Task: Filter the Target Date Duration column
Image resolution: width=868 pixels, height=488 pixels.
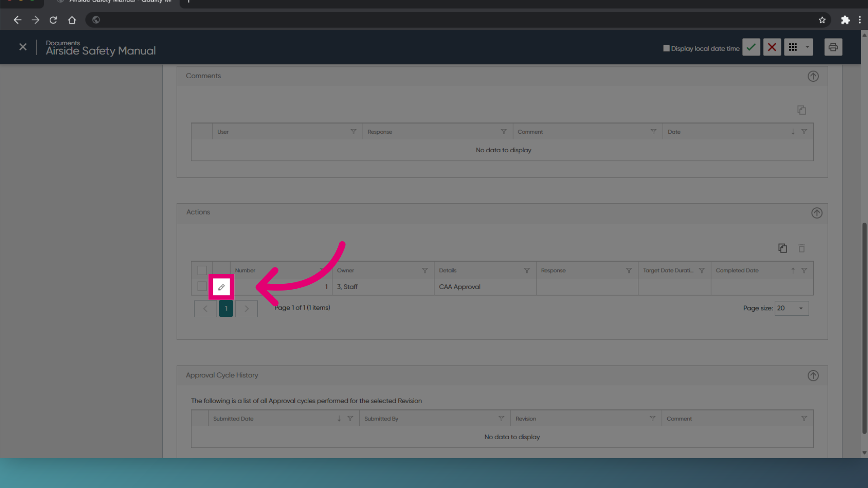Action: point(702,270)
